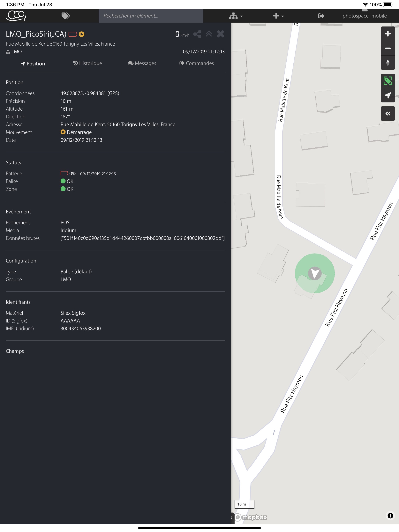
Task: Zoom in the map with plus button
Action: tap(388, 34)
